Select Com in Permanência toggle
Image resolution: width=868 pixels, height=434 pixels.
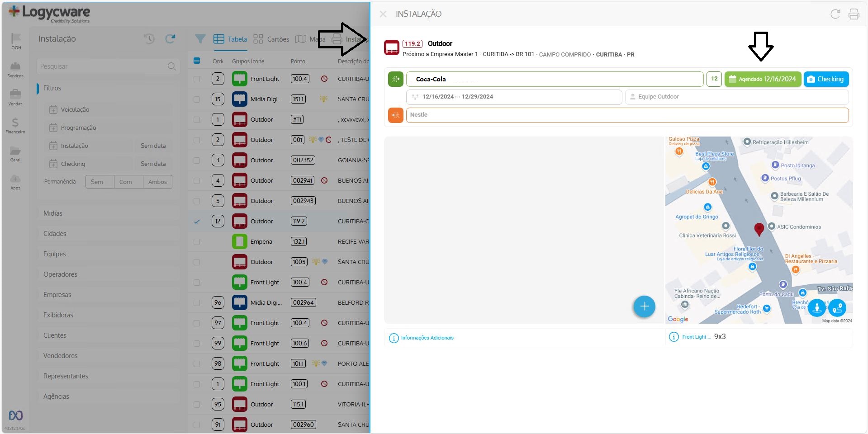tap(128, 182)
